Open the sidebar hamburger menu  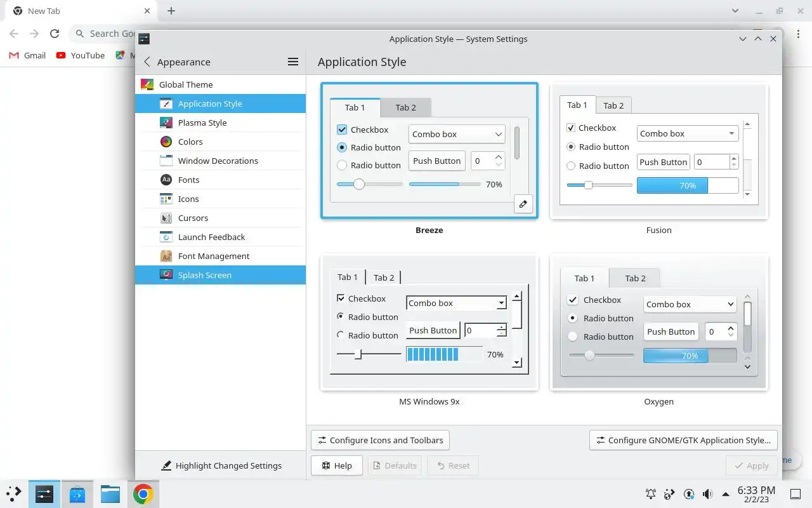pyautogui.click(x=293, y=62)
